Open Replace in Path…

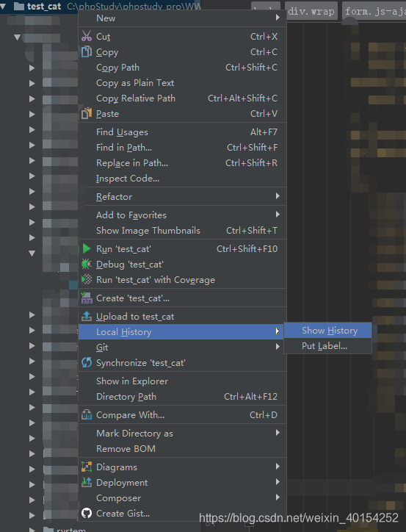(x=182, y=163)
